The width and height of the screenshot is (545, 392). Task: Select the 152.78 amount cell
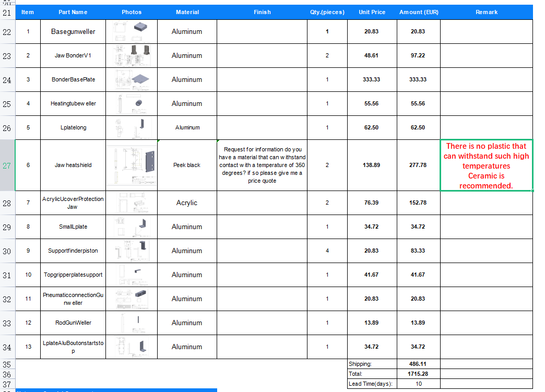click(x=419, y=203)
